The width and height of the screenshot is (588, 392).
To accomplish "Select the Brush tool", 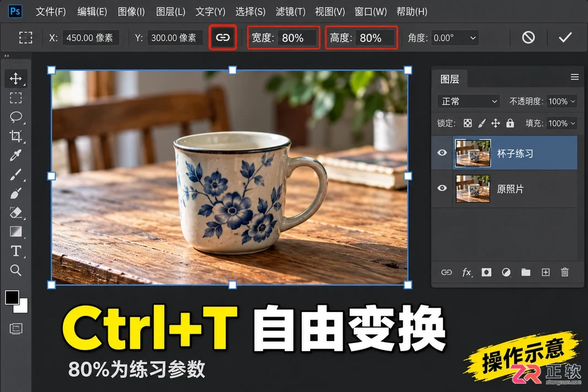I will click(15, 175).
